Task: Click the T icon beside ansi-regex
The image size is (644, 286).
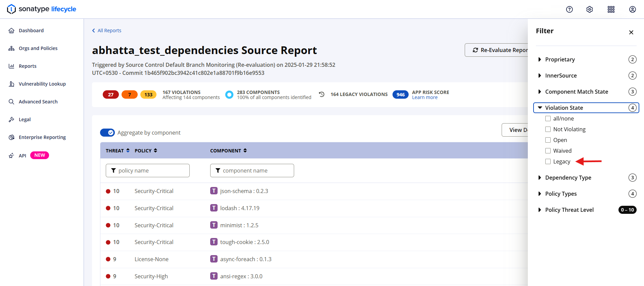Action: tap(214, 276)
